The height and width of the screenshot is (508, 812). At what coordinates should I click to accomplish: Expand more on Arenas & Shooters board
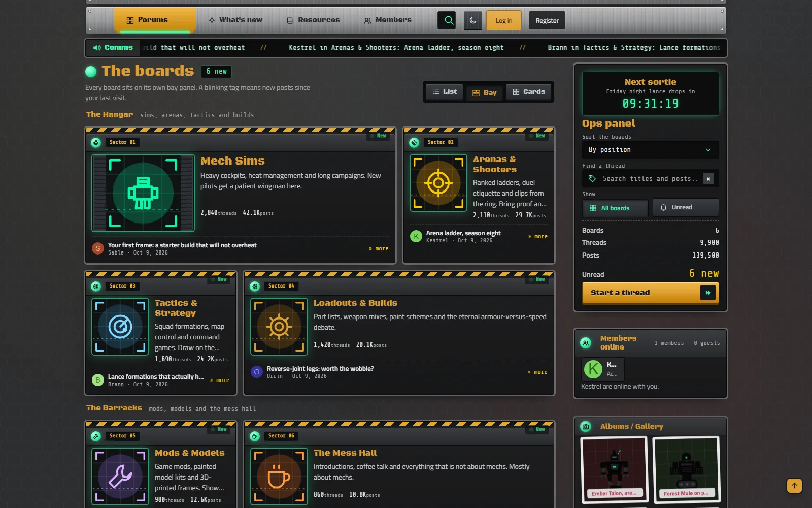pos(538,237)
